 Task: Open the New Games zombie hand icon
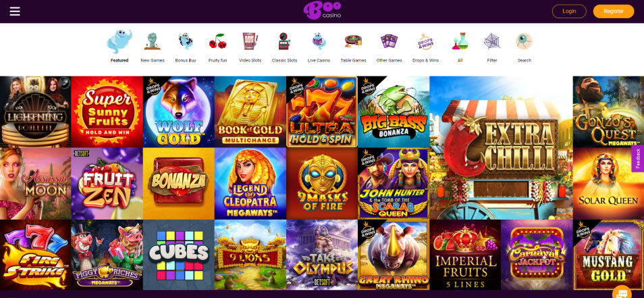(x=153, y=41)
